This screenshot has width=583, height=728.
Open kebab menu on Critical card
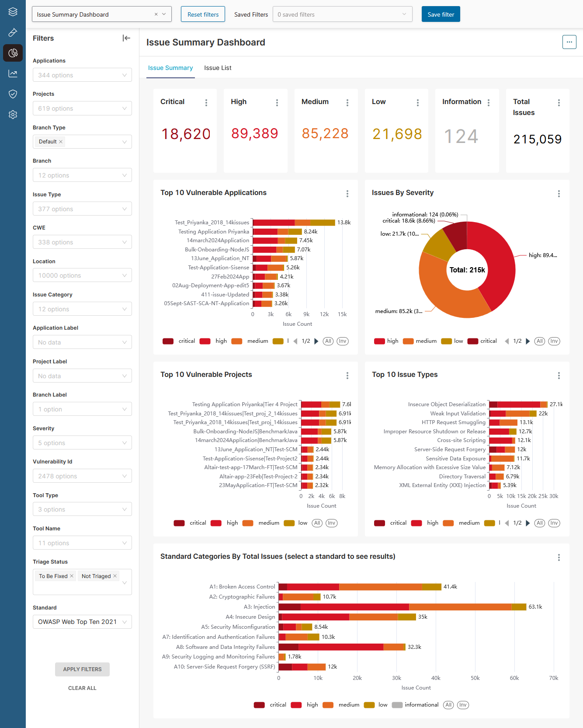click(206, 103)
